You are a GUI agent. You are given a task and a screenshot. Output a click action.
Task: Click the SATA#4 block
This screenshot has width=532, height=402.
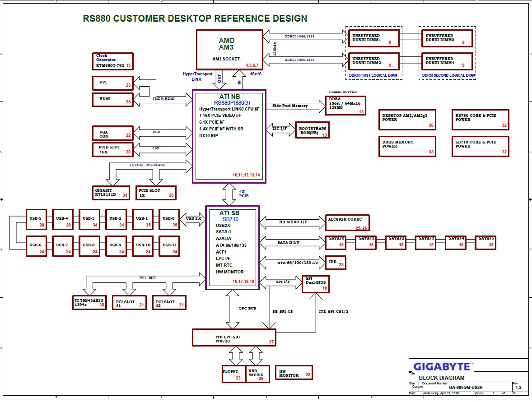[456, 243]
